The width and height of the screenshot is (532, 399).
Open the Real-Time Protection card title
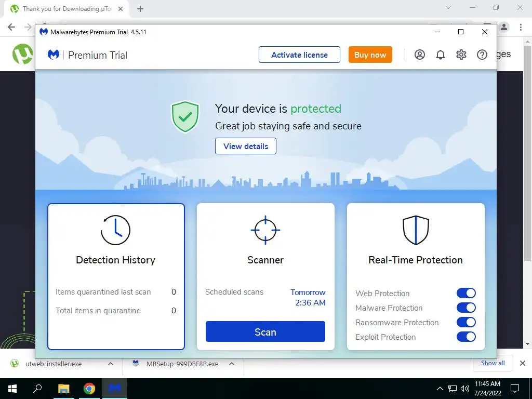coord(416,260)
